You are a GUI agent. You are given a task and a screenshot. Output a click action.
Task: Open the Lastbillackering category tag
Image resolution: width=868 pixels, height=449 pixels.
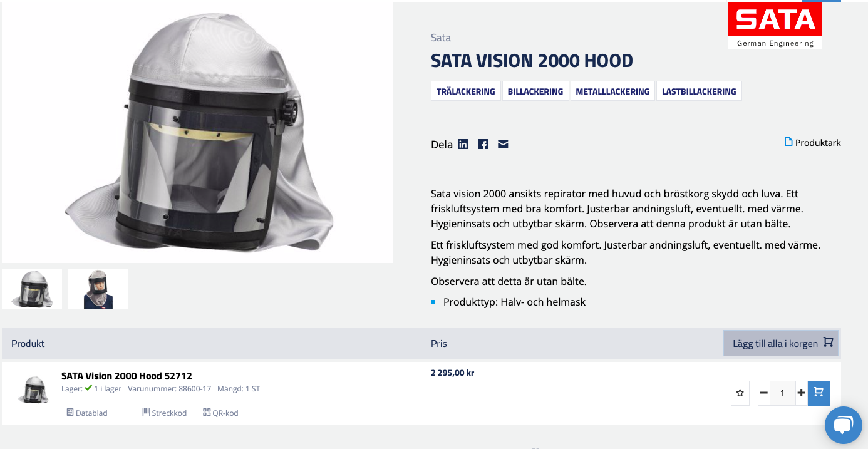tap(699, 91)
